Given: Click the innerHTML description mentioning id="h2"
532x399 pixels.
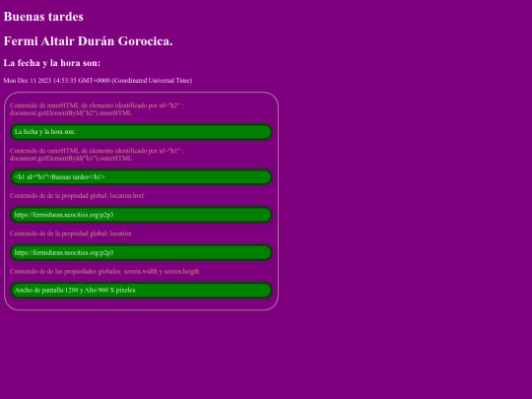Looking at the screenshot, I should click(97, 109).
